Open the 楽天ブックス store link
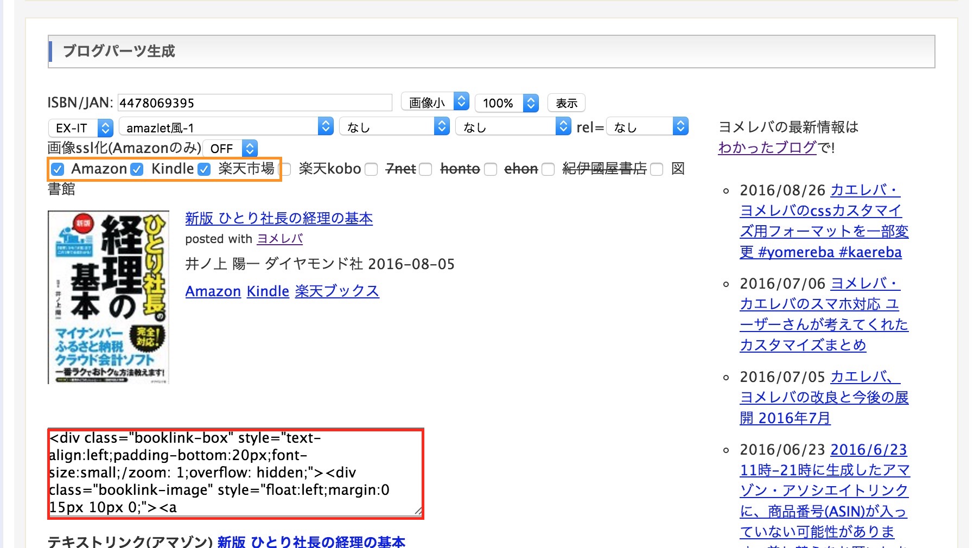Image resolution: width=980 pixels, height=548 pixels. click(x=337, y=291)
